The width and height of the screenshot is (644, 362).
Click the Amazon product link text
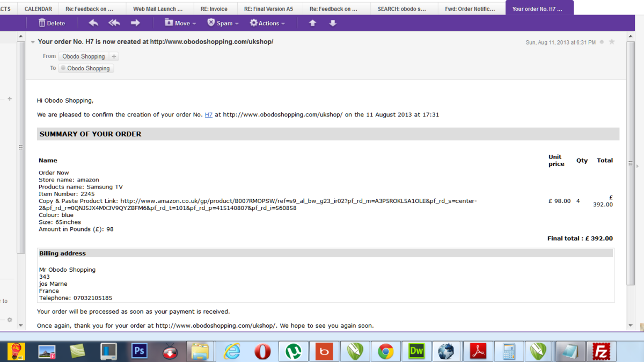point(258,205)
